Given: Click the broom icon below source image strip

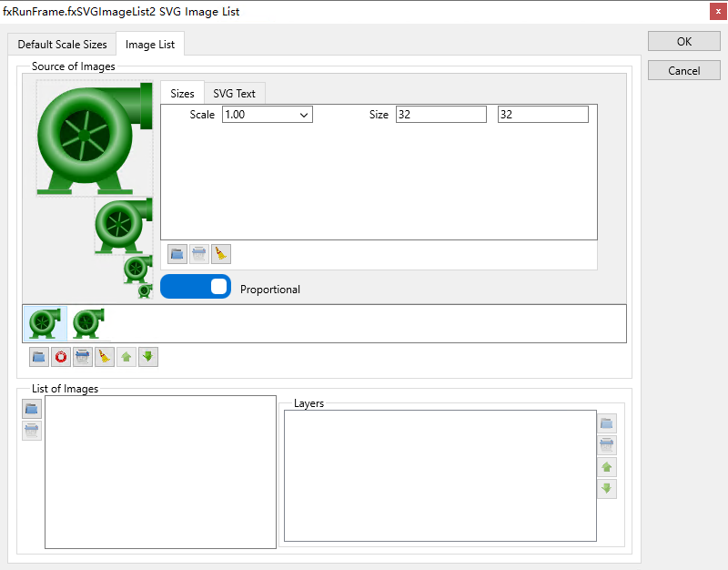Looking at the screenshot, I should pyautogui.click(x=105, y=357).
